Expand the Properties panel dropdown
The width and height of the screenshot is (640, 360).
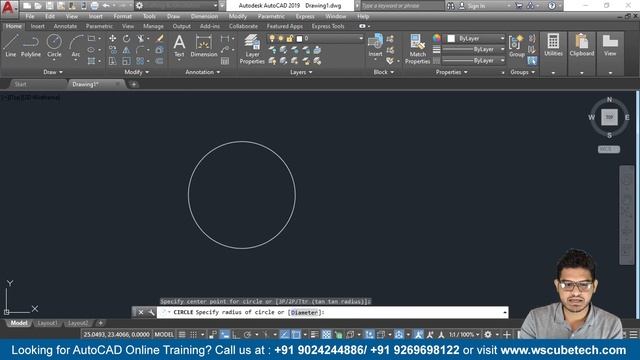pos(451,72)
